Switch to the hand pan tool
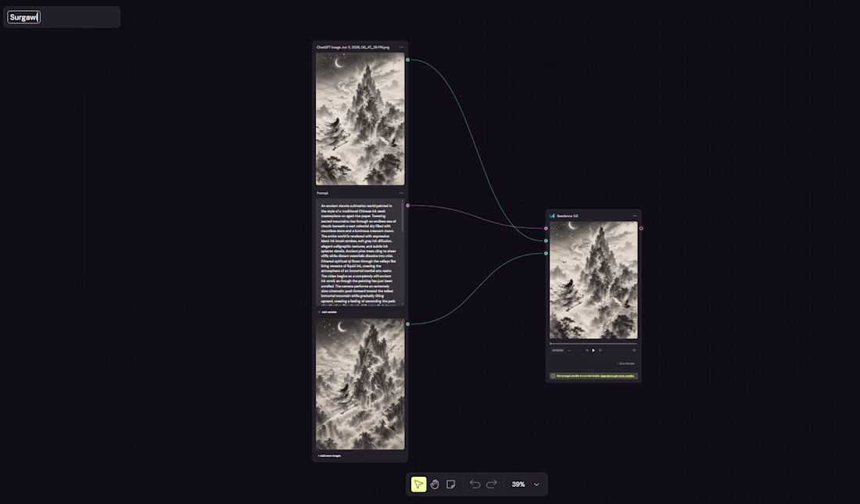Viewport: 860px width, 504px height. (x=435, y=484)
